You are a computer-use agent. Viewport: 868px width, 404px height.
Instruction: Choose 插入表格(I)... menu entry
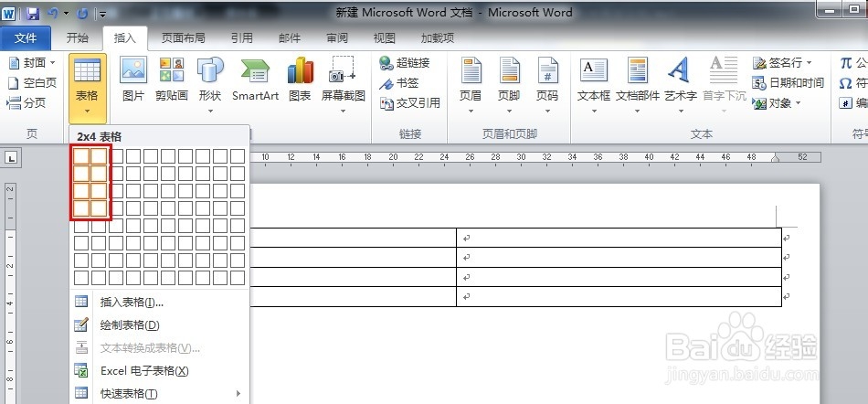159,303
